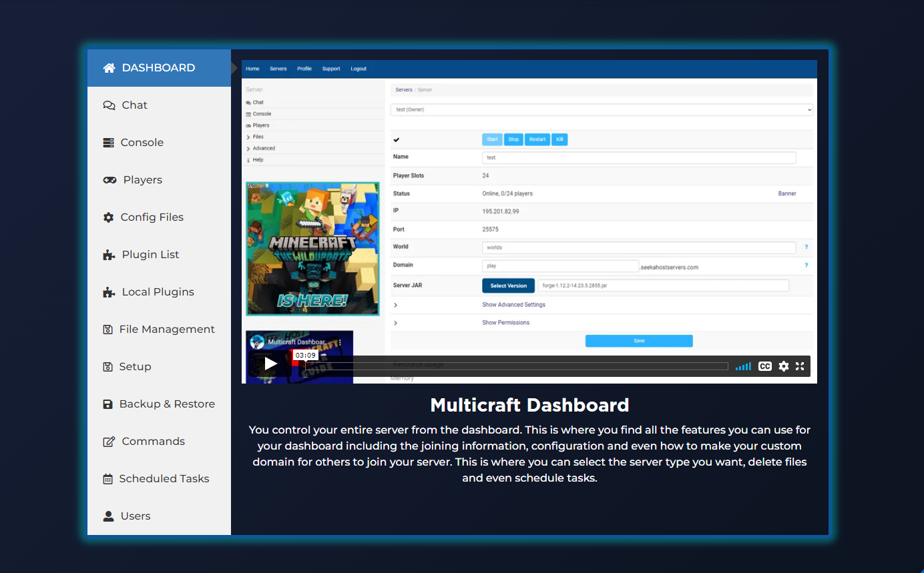Select the Commands tab
924x573 pixels.
pos(153,442)
